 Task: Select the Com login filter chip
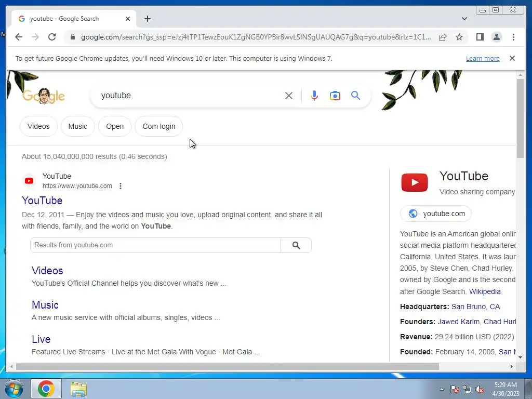(x=159, y=126)
